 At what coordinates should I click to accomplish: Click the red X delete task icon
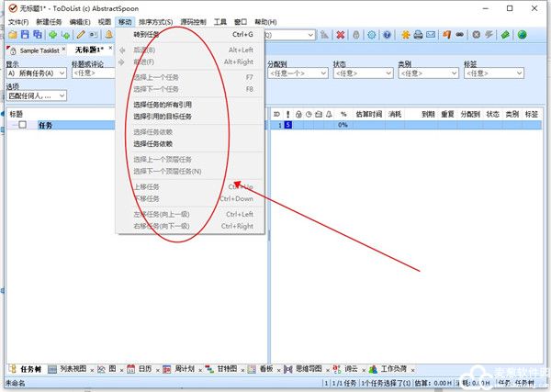[x=340, y=35]
